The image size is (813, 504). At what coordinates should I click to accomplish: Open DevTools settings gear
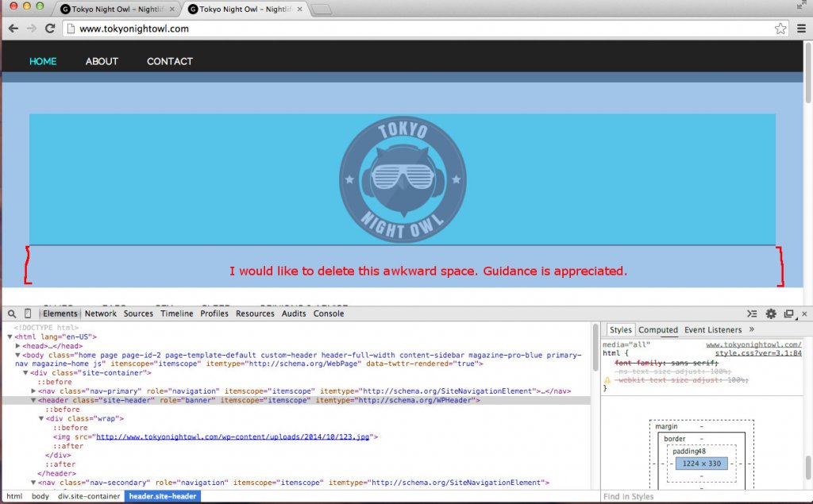click(771, 314)
